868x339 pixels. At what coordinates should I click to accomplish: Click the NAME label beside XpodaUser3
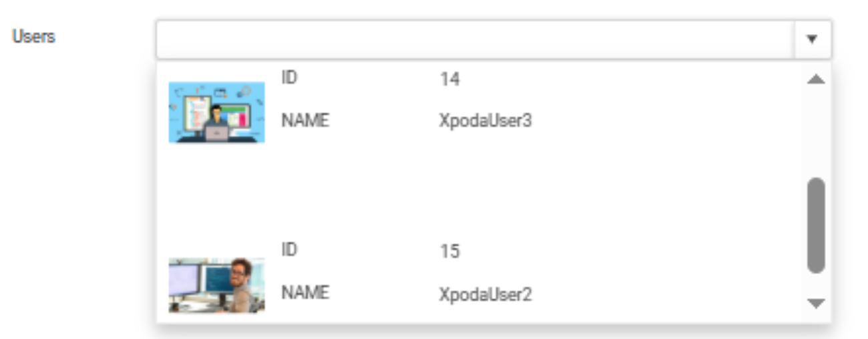[305, 121]
